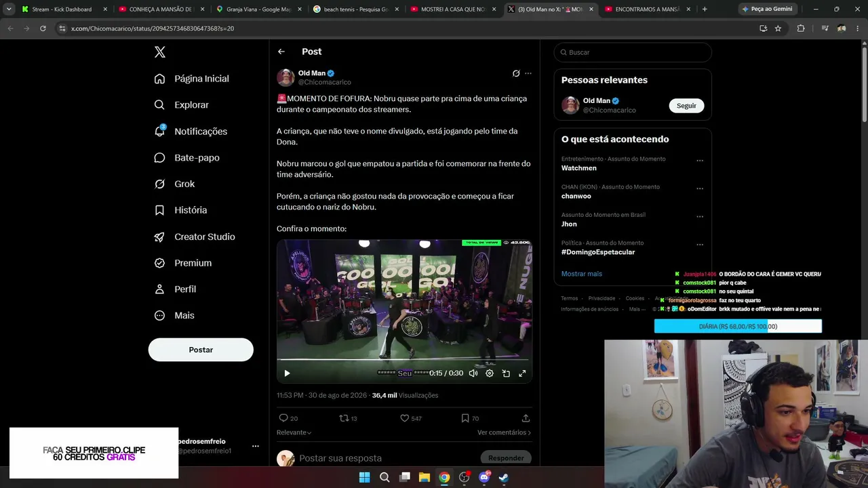The height and width of the screenshot is (488, 868).
Task: Open the tab search dropdown
Action: click(x=9, y=9)
